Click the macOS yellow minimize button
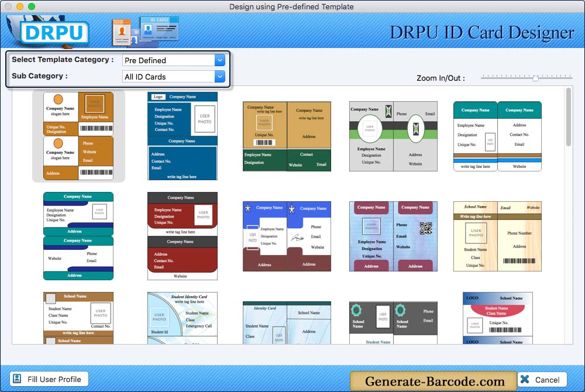Screen dimensions: 585x392 (20, 6)
